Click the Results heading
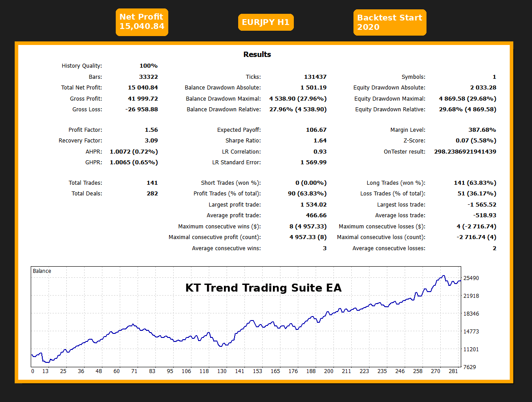Viewport: 532px width, 402px height. (x=257, y=54)
